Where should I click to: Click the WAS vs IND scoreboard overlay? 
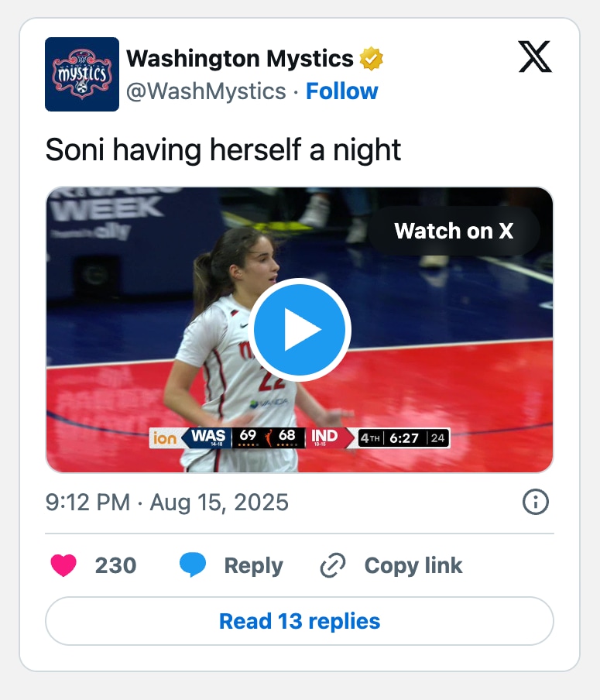click(x=300, y=438)
